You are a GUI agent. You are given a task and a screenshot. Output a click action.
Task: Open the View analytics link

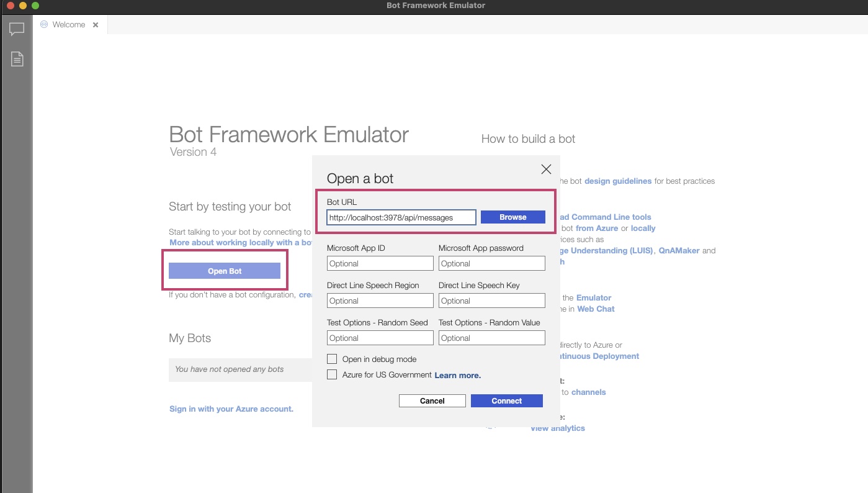[558, 428]
